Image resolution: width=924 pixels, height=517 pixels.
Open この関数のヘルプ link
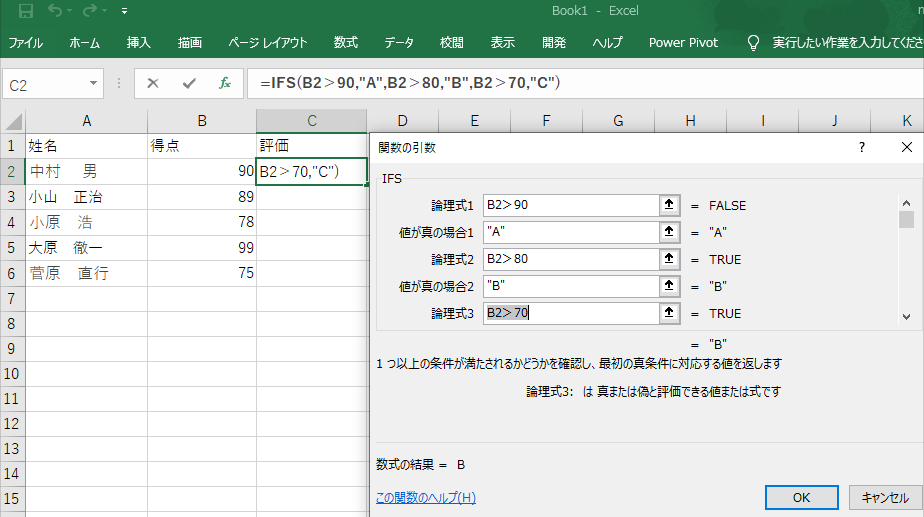click(425, 497)
